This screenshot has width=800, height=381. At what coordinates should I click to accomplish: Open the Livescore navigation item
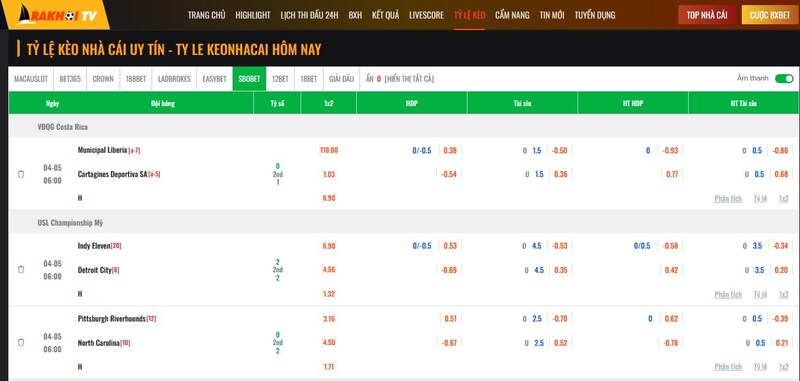pyautogui.click(x=427, y=15)
